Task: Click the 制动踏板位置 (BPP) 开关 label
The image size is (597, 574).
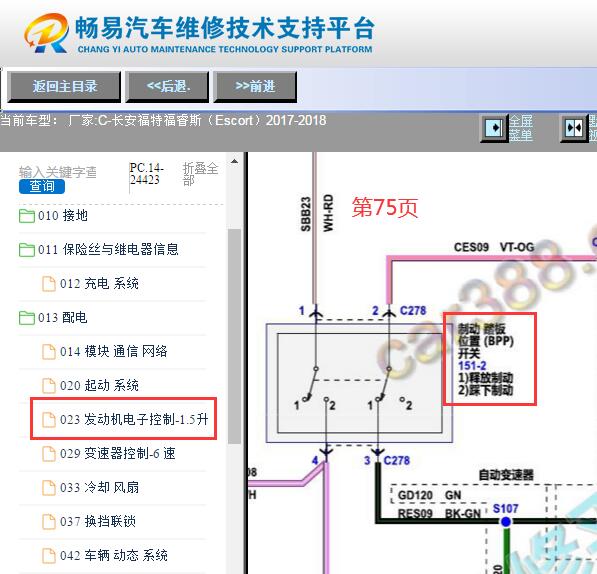Action: (x=485, y=341)
